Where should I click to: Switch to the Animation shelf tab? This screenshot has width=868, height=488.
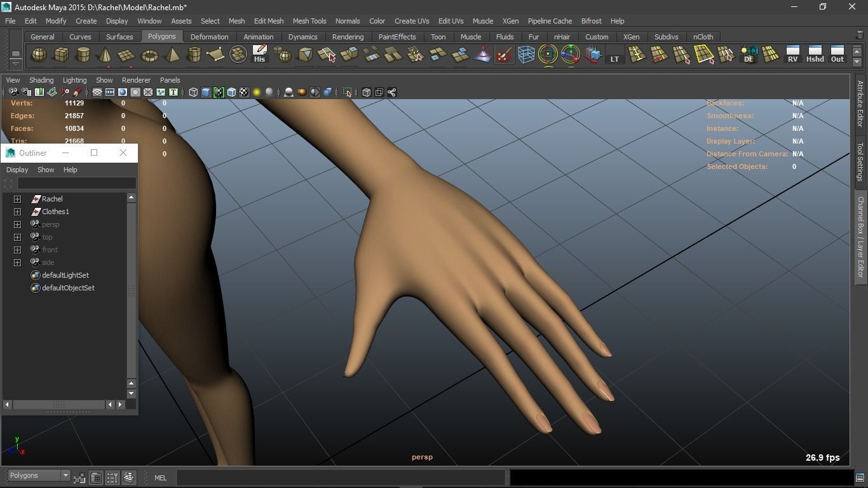click(x=259, y=37)
